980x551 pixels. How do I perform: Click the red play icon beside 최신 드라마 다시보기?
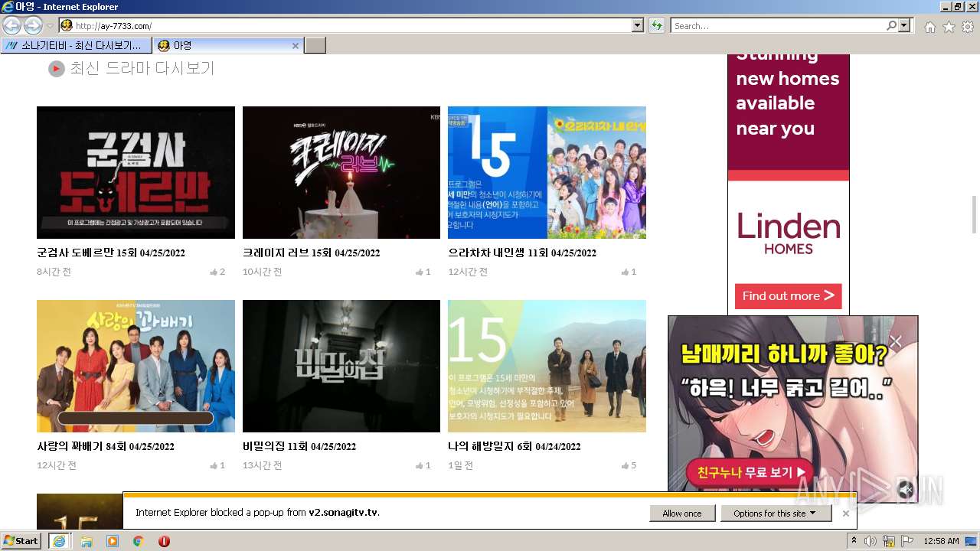pyautogui.click(x=57, y=69)
